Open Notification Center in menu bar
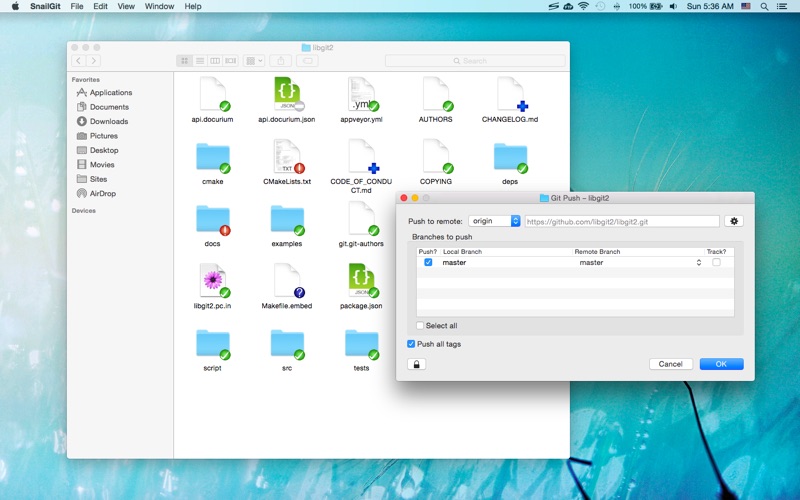 pos(782,6)
